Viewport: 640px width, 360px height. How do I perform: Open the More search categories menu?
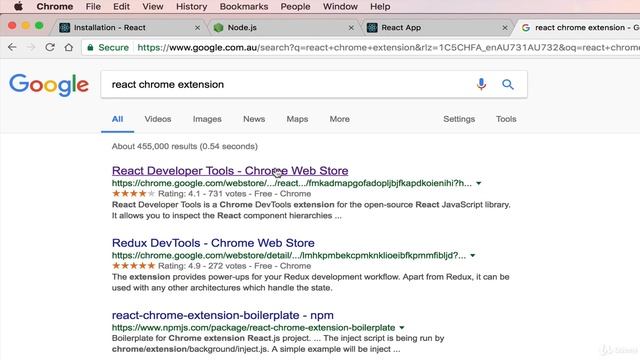coord(340,119)
